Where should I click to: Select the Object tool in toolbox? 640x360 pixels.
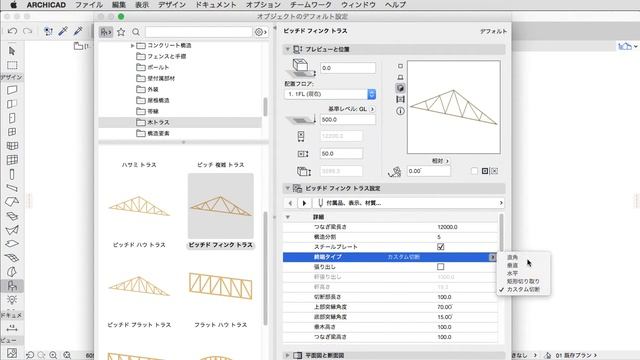pos(12,286)
